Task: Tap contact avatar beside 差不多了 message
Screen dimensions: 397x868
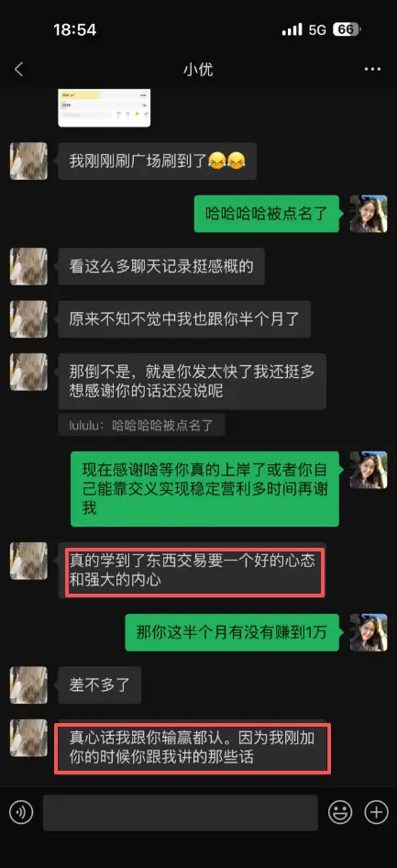Action: click(x=28, y=684)
